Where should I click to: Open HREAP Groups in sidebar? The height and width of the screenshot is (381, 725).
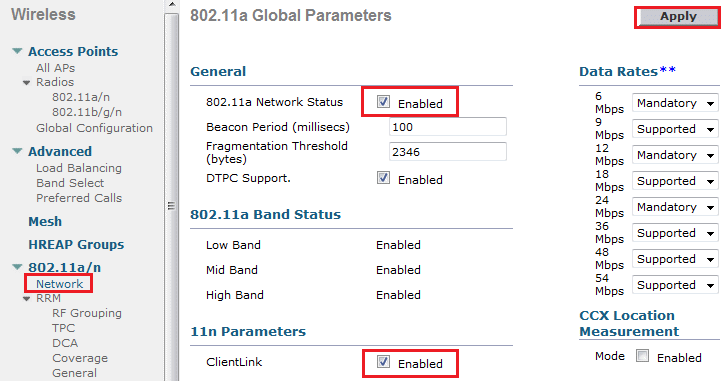pos(76,245)
